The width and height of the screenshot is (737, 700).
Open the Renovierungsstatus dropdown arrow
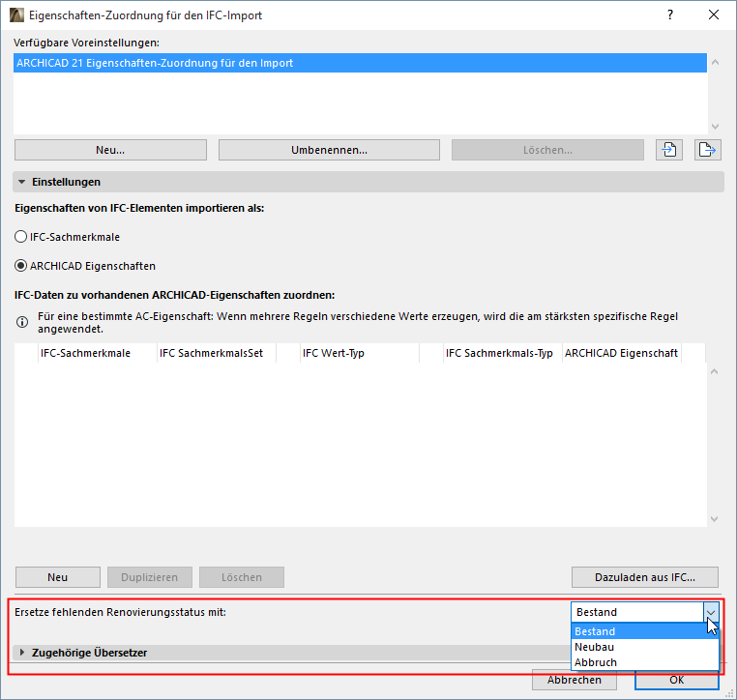click(711, 612)
